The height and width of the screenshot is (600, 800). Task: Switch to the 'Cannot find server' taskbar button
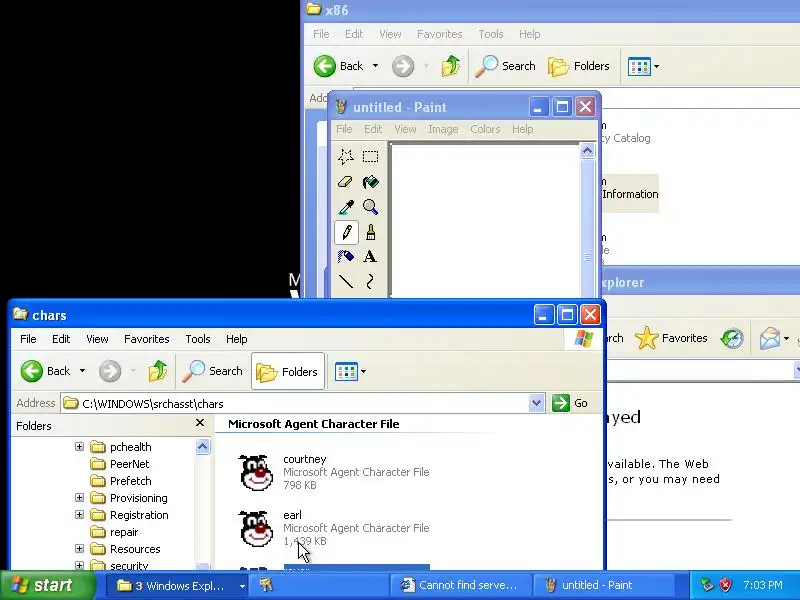click(x=461, y=585)
